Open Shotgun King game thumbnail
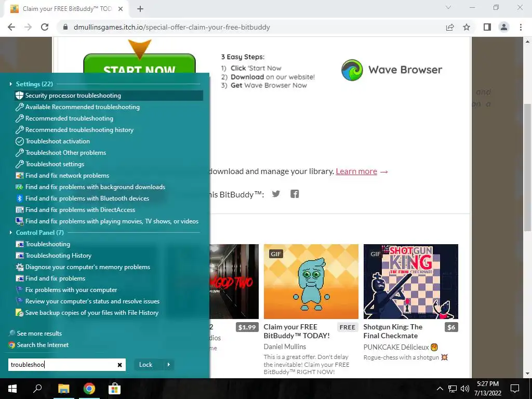Screen dimensions: 532x399 411,282
